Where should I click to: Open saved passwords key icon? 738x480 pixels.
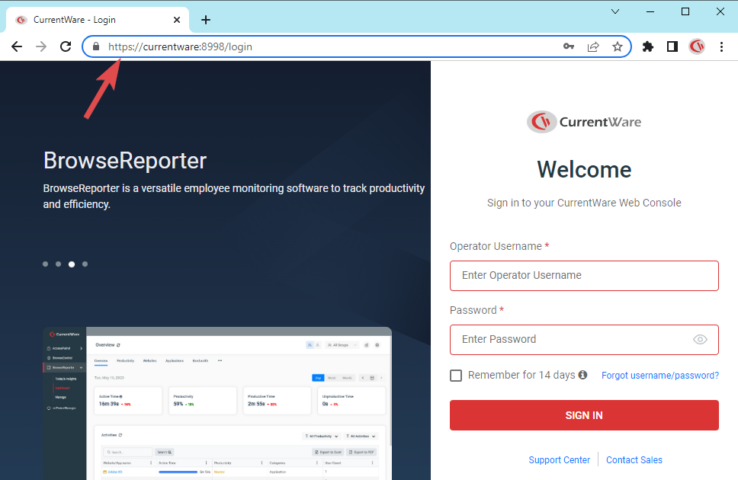(569, 47)
